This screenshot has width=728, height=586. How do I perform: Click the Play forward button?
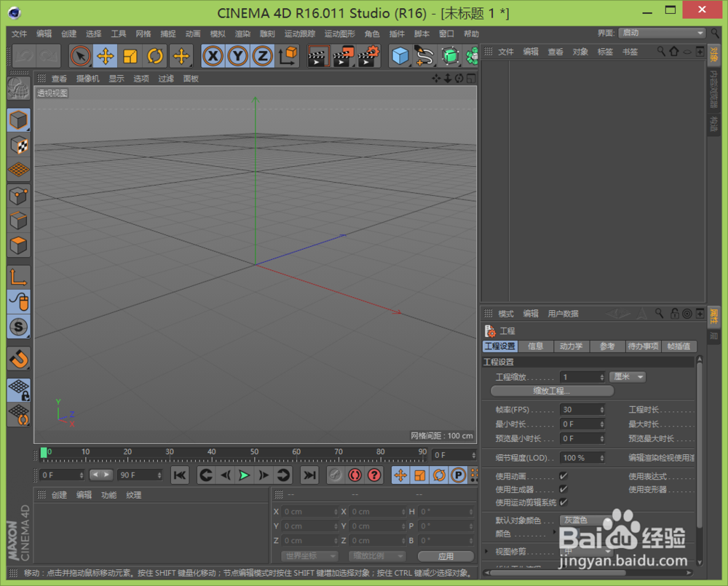[244, 475]
